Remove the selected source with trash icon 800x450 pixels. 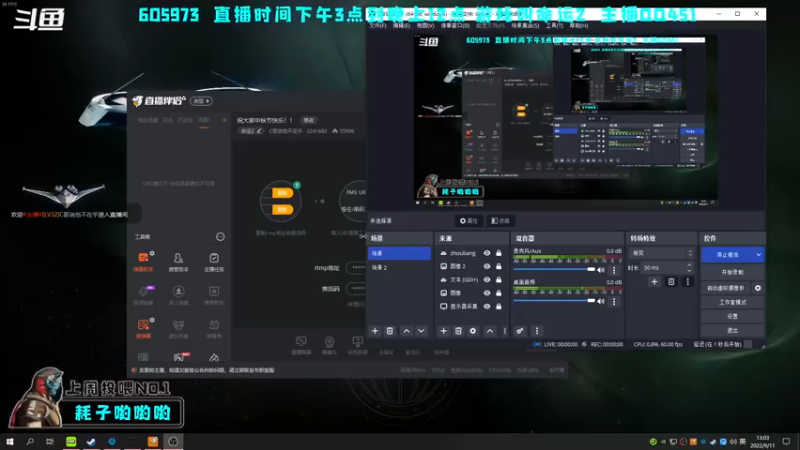point(458,331)
